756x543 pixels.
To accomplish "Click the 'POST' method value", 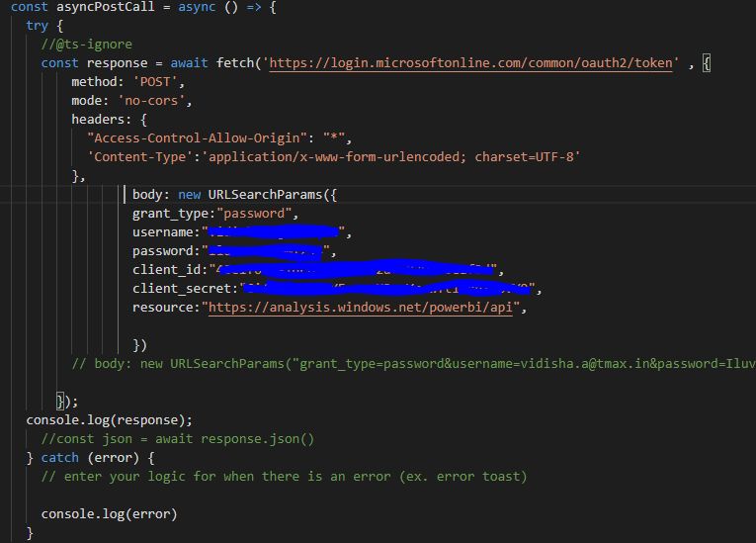I will coord(155,82).
